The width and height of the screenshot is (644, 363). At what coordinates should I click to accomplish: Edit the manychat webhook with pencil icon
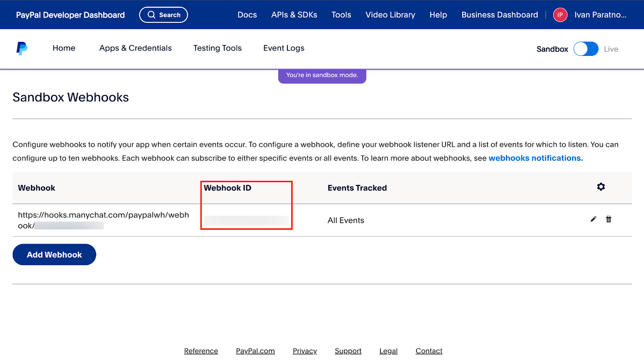[x=593, y=219]
